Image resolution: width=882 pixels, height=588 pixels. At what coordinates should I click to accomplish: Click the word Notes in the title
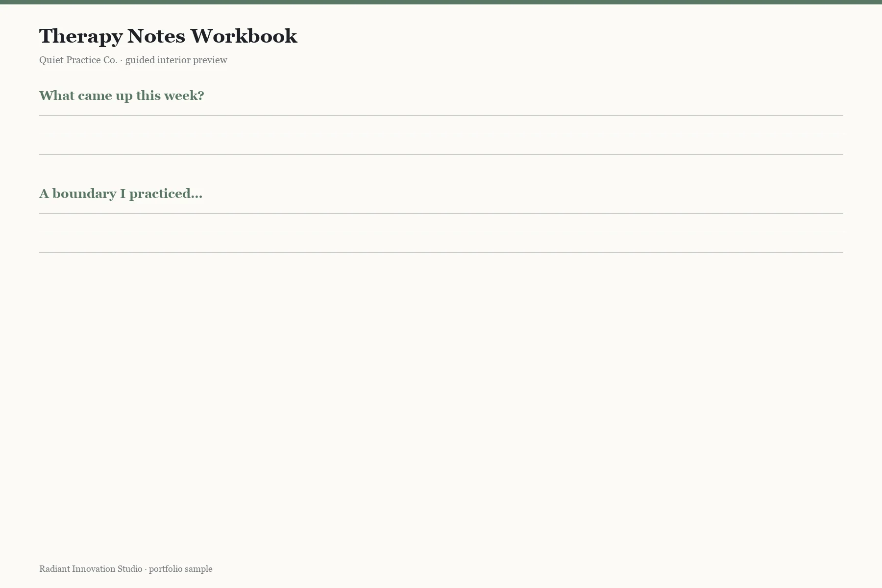[156, 36]
